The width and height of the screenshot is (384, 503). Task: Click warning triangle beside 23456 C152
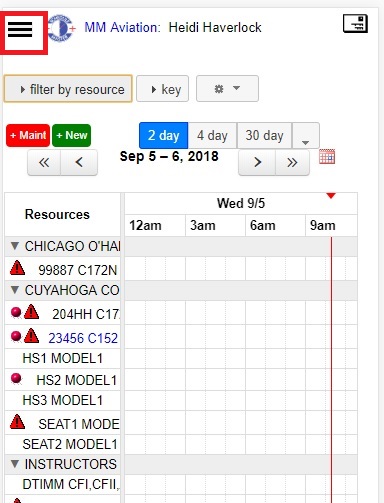[x=32, y=336]
